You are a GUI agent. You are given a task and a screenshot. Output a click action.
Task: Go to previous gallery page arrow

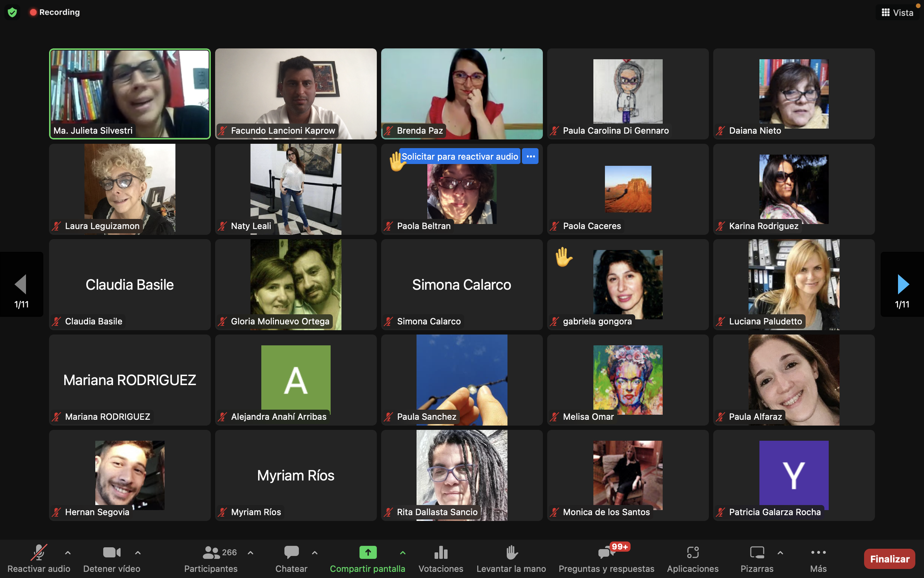point(21,284)
